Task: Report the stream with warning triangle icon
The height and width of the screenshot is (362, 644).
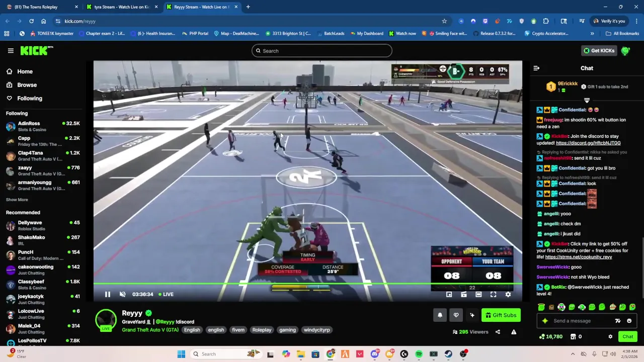Action: [x=514, y=332]
